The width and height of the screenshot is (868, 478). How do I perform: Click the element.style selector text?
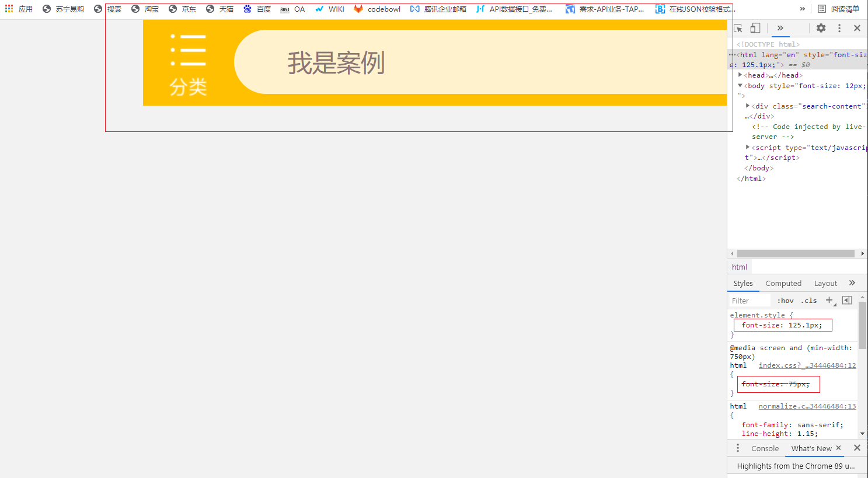click(x=757, y=315)
